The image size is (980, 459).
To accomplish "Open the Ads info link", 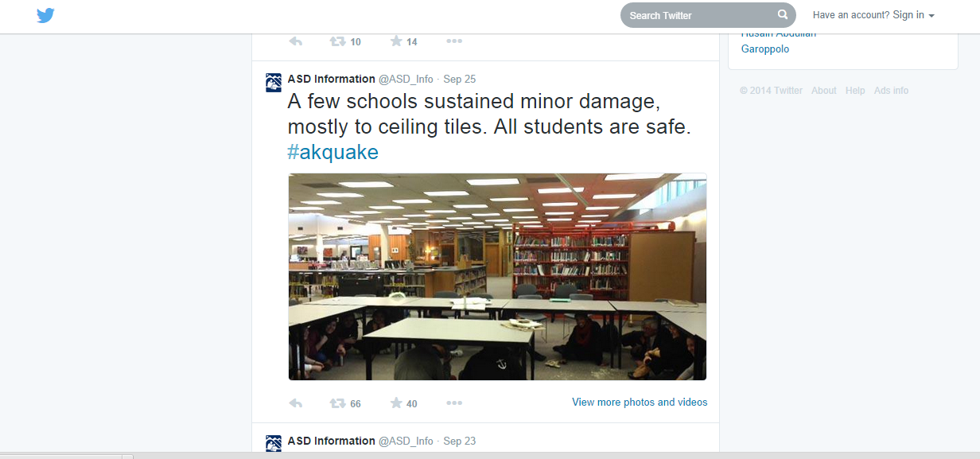I will [x=891, y=91].
